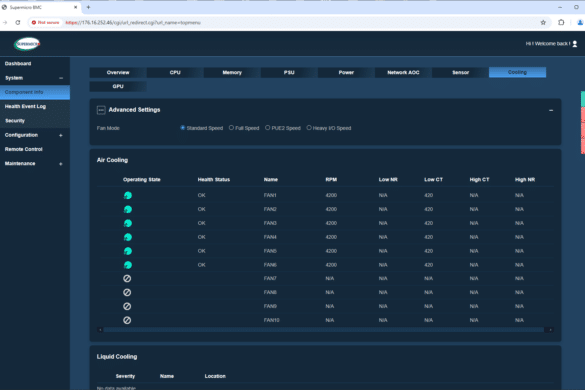Click FAN1 operating state icon
The width and height of the screenshot is (585, 390).
coord(128,195)
